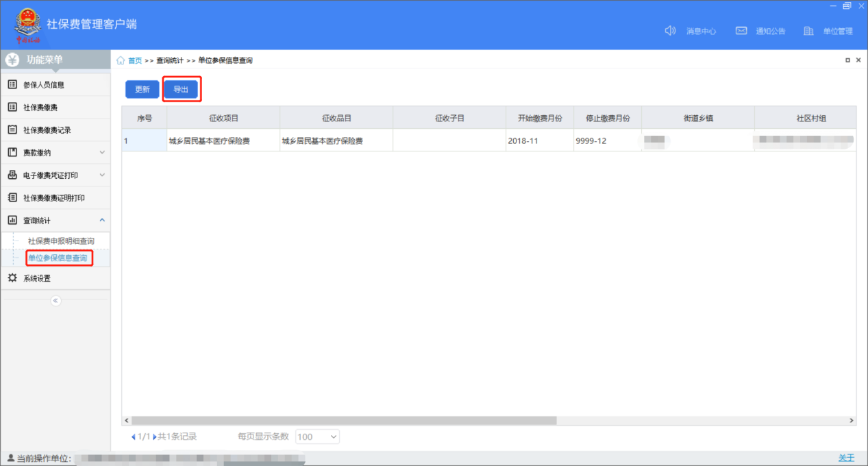This screenshot has height=466, width=868.
Task: Collapse the sidebar with the double-arrow icon
Action: (56, 301)
